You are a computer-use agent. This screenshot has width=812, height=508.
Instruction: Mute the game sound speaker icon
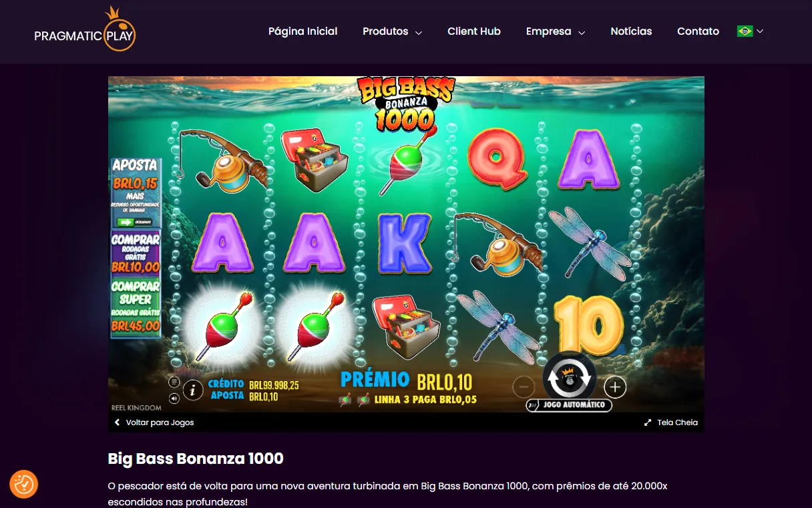point(174,398)
